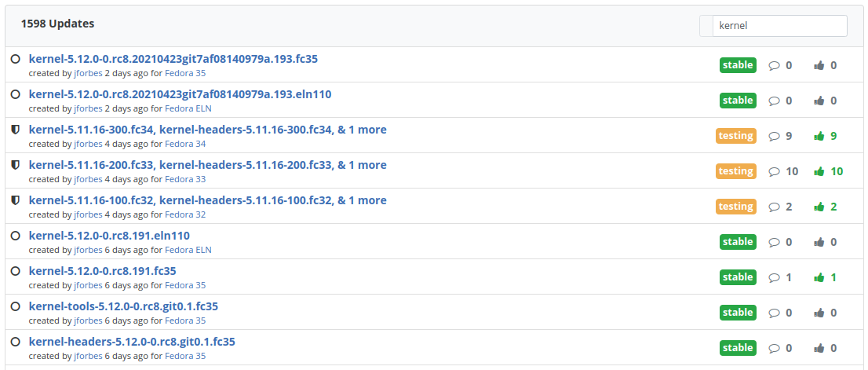This screenshot has width=868, height=370.
Task: Click the security shield icon for kernel-5.11.16-300.fc34
Action: point(16,130)
